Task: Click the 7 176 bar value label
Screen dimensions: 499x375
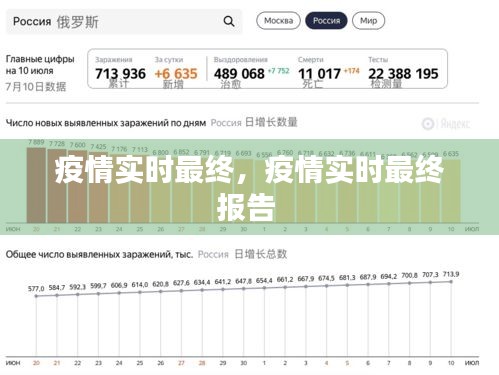Action: [x=119, y=149]
